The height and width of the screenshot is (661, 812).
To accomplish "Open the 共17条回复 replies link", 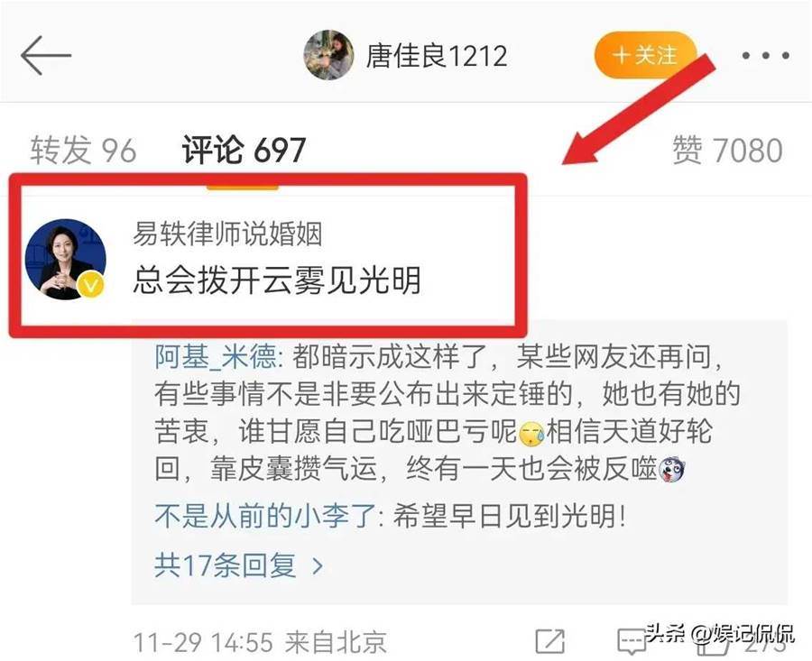I will pos(239,565).
